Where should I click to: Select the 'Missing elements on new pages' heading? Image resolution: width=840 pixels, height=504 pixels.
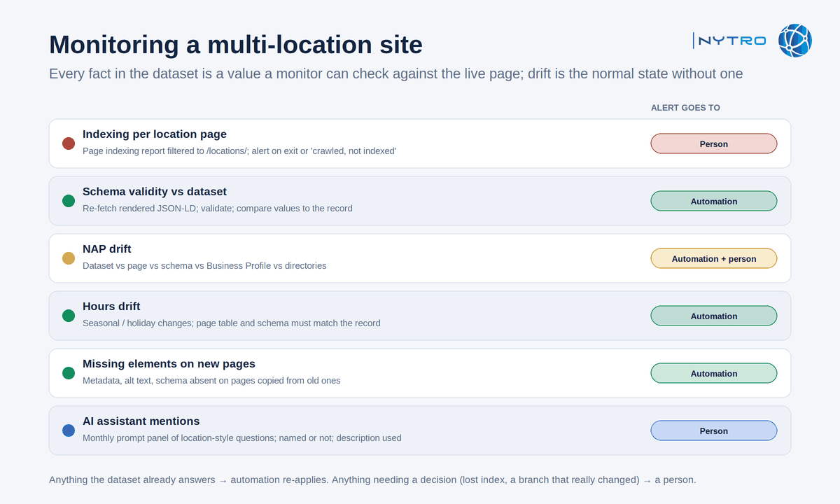click(x=169, y=364)
